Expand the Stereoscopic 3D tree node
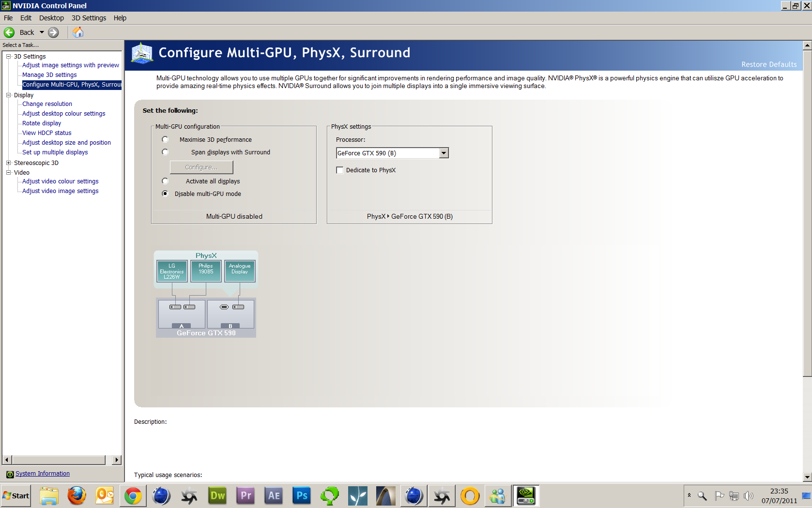 coord(8,163)
